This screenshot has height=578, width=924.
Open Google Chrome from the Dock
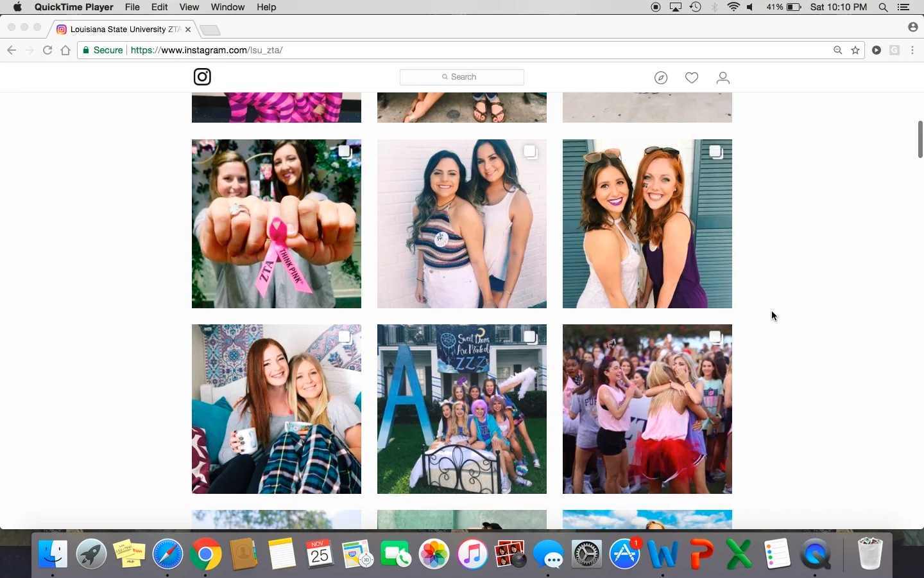[205, 554]
